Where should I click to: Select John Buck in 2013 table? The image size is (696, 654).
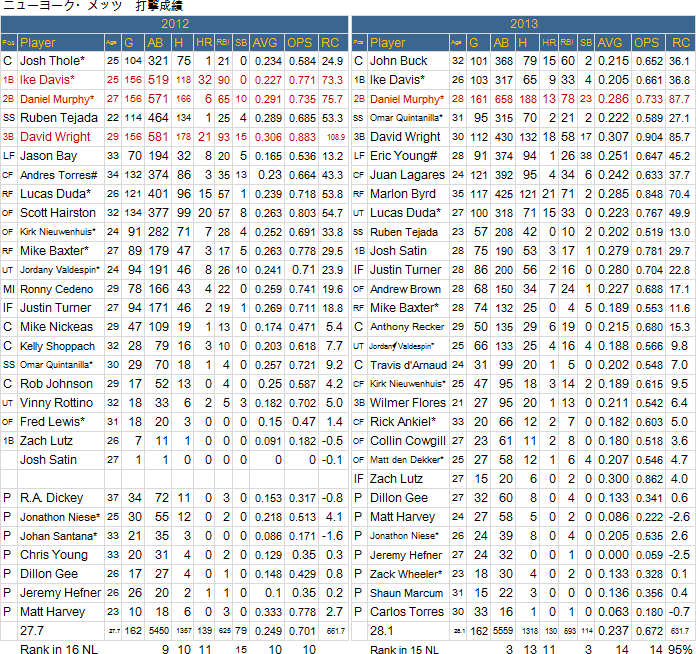399,61
